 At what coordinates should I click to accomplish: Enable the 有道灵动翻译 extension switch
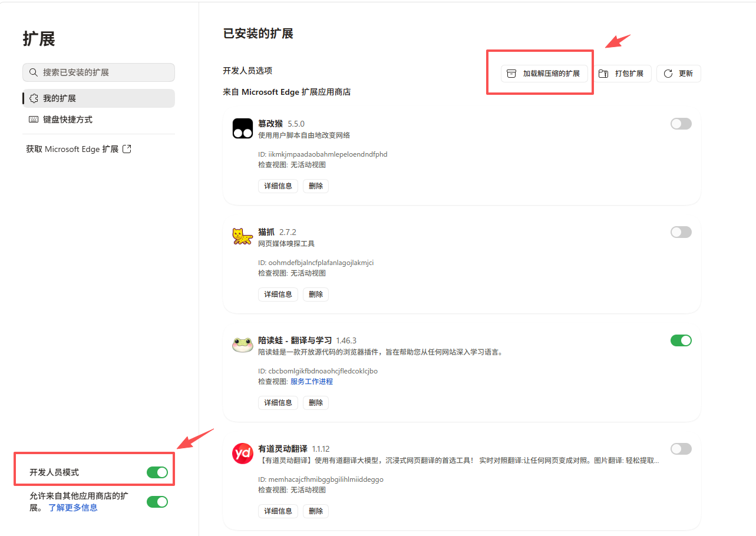point(681,449)
